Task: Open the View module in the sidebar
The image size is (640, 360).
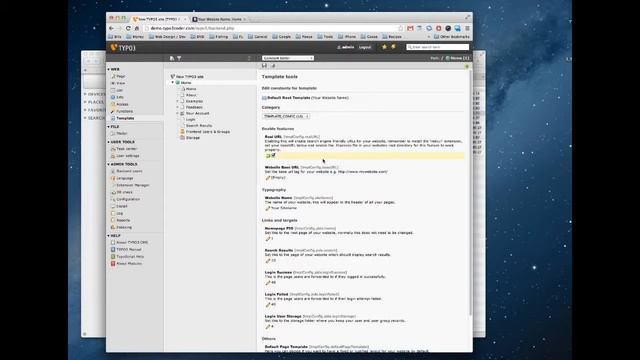Action: click(121, 83)
